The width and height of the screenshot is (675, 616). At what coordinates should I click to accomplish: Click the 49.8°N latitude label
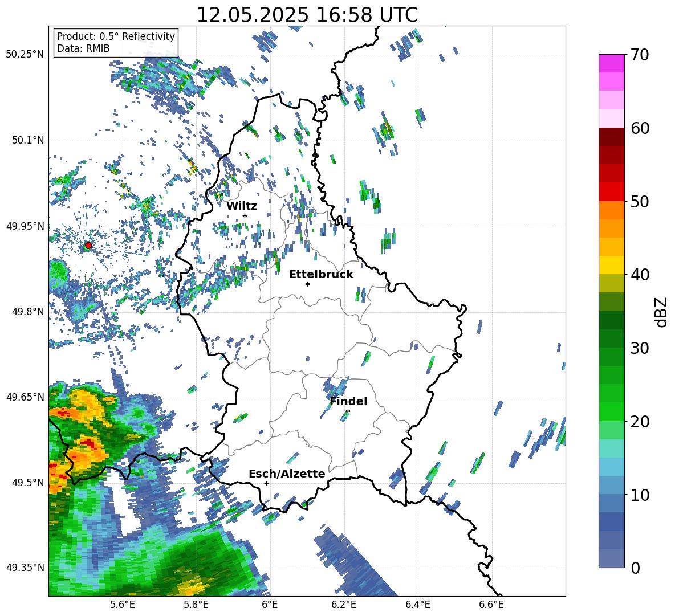point(28,311)
